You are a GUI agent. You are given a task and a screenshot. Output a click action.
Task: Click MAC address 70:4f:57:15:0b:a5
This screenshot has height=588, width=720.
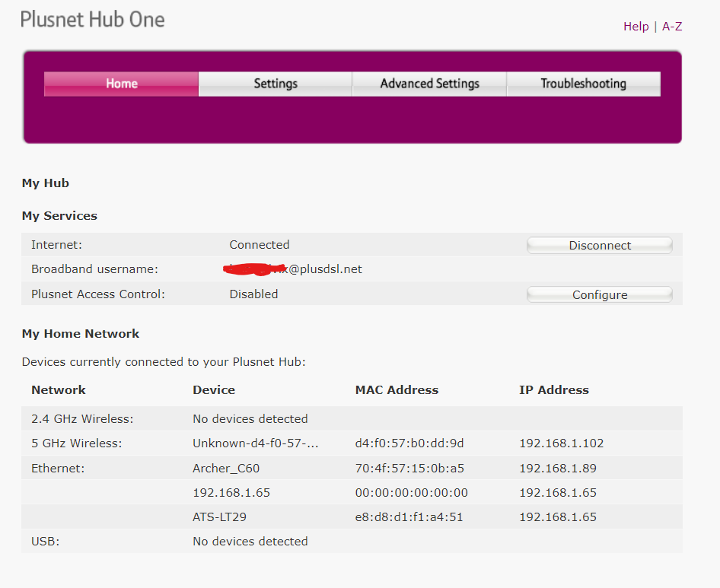click(x=409, y=469)
